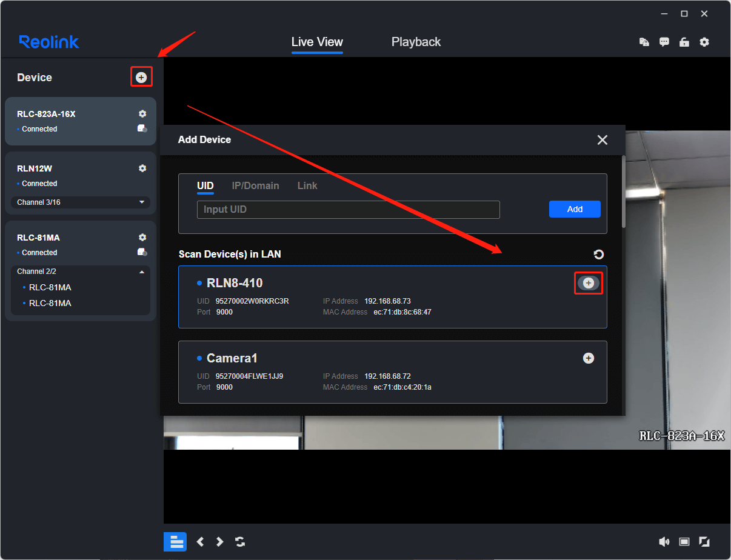Go to next page arrow

coord(220,542)
